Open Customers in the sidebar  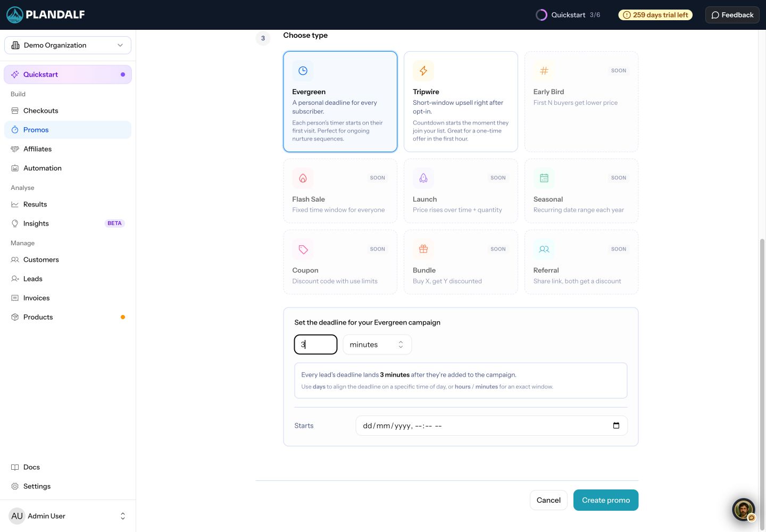68,260
